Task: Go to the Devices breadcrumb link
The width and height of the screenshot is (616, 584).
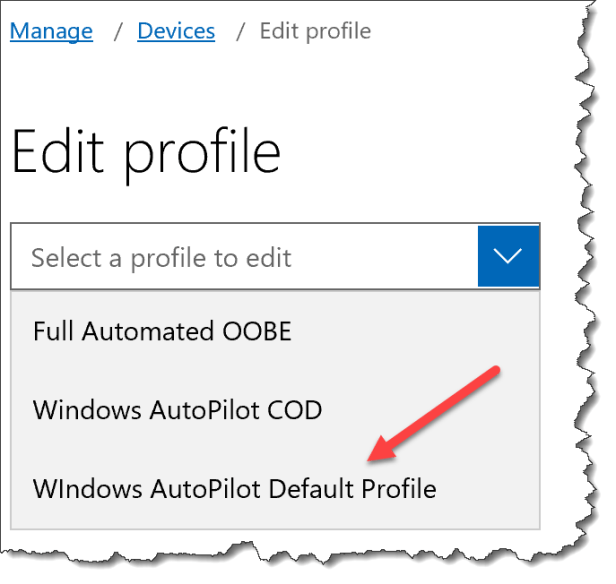Action: tap(176, 31)
